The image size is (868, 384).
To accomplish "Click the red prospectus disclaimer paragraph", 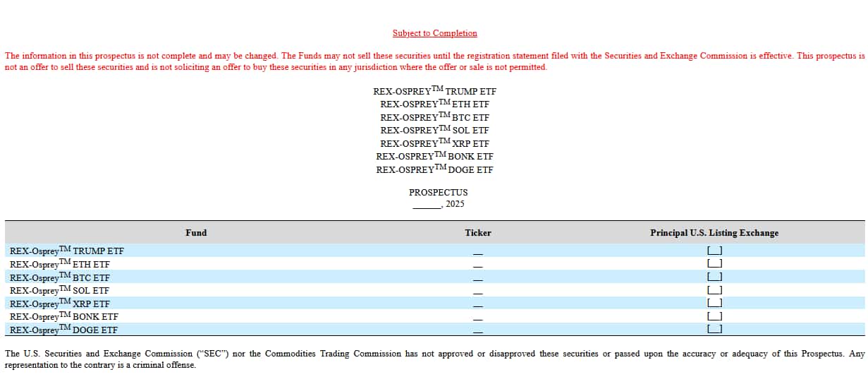I will coord(434,61).
